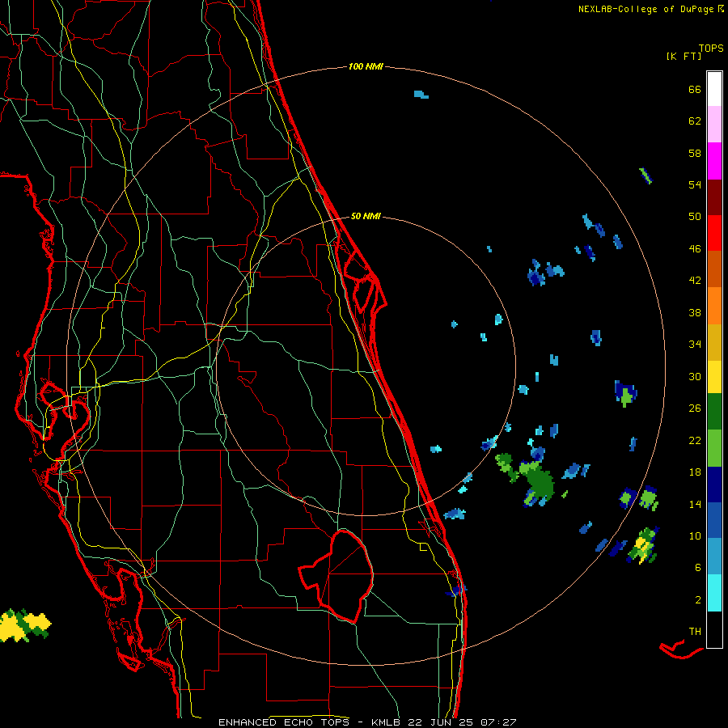Click the 30 value on the legend
The image size is (728, 728).
point(695,376)
